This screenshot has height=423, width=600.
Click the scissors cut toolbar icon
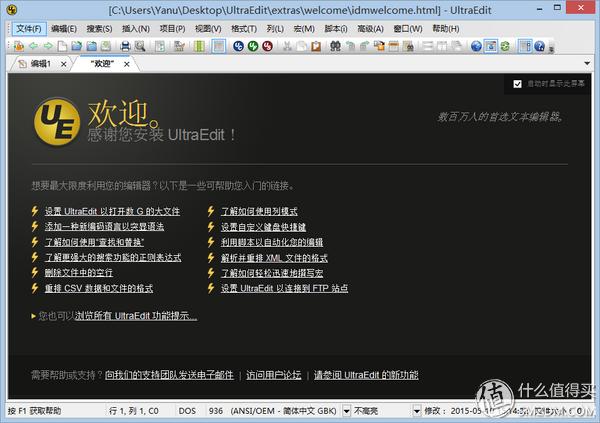[x=287, y=46]
